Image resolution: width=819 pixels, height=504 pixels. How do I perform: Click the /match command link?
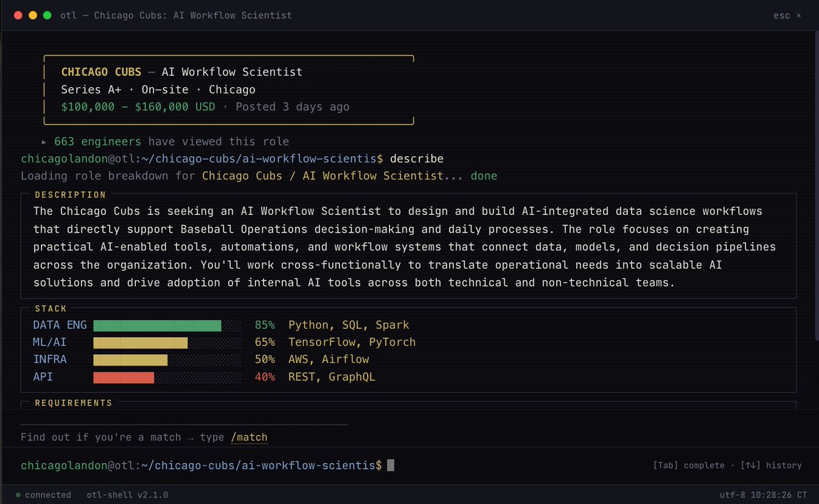[249, 437]
